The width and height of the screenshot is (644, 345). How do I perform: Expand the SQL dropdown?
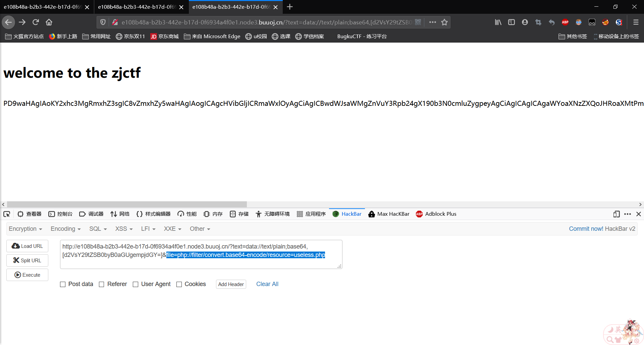98,229
